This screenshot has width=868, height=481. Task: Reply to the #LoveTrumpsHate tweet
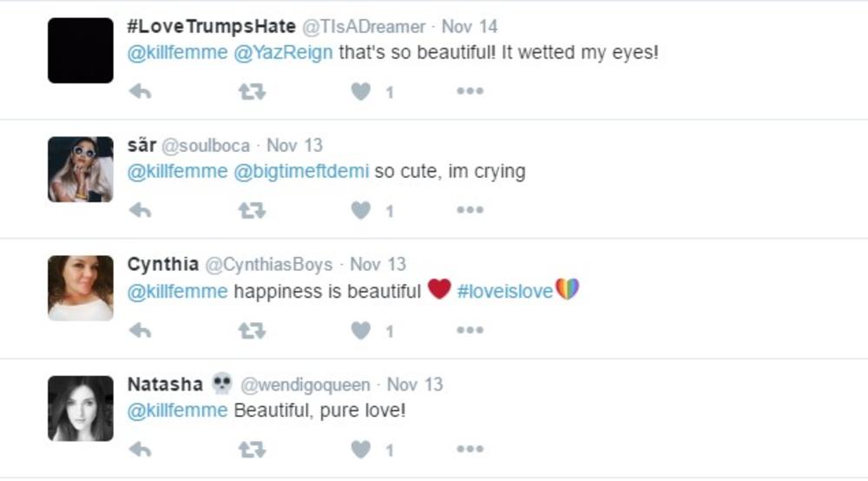click(x=140, y=91)
